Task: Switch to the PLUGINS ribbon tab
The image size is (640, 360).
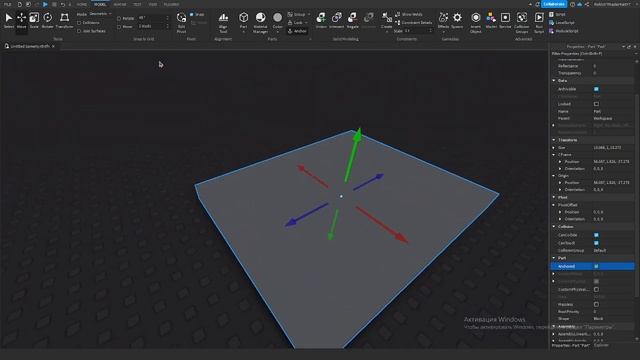Action: [x=171, y=4]
